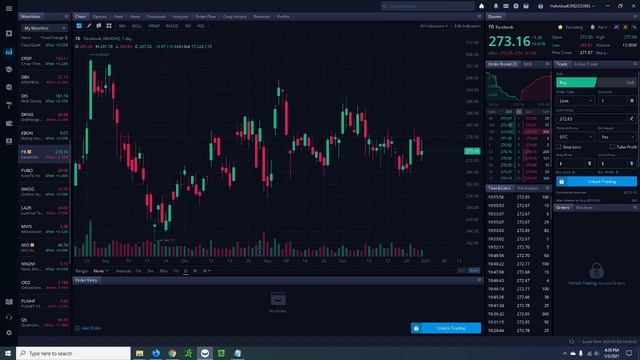Enable the Take-Profit checkbox
Viewport: 640px width, 360px height.
pyautogui.click(x=612, y=147)
